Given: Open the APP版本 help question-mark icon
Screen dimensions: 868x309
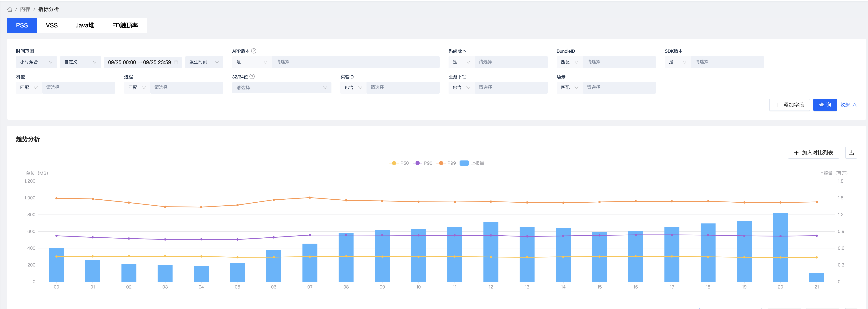Looking at the screenshot, I should click(254, 51).
